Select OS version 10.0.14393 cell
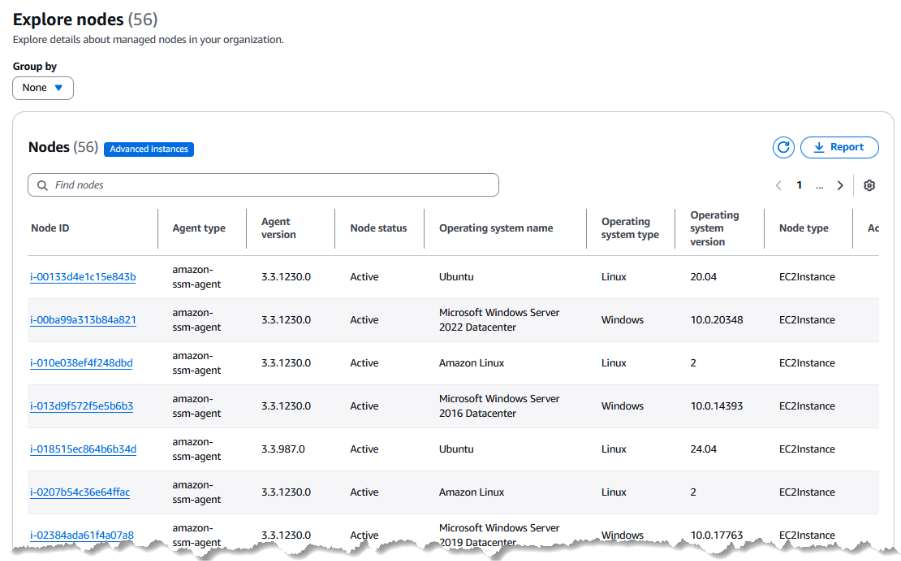901x561 pixels. pos(717,406)
